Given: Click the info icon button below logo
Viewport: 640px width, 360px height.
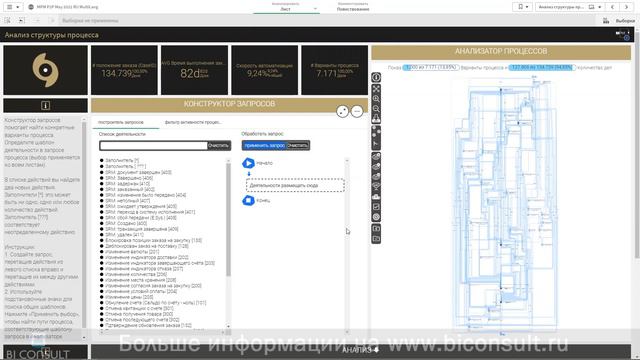Looking at the screenshot, I should click(45, 105).
